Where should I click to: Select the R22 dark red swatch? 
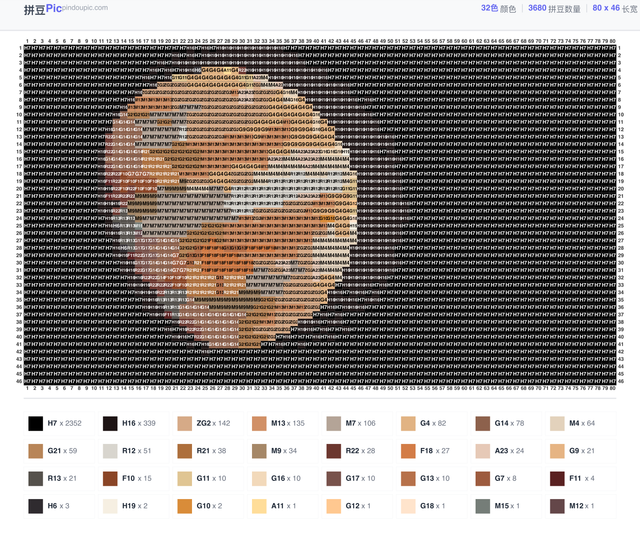coord(334,451)
